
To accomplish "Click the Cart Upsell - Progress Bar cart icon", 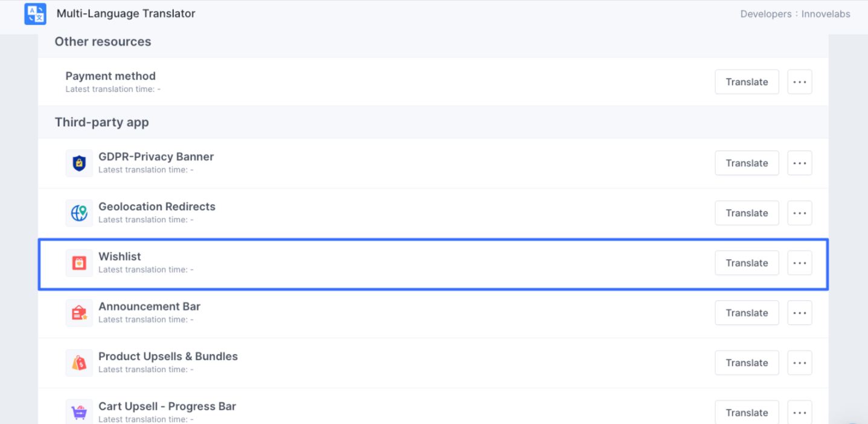I will pyautogui.click(x=79, y=410).
